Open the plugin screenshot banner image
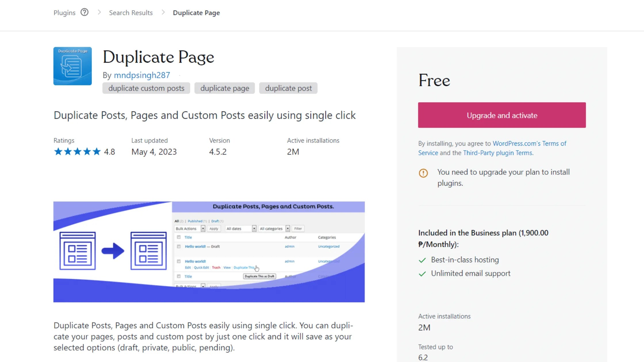The width and height of the screenshot is (644, 362). [209, 252]
